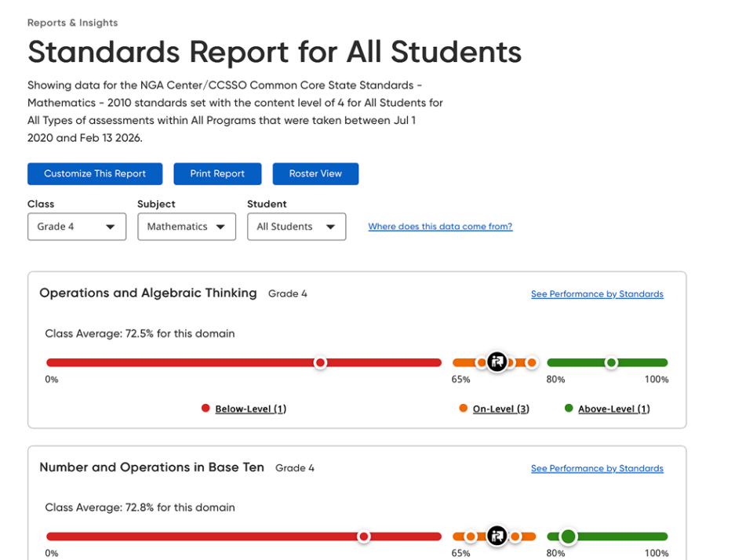Click the Renaissance class average icon on Operations bar
Screen dimensions: 753x560
click(497, 362)
